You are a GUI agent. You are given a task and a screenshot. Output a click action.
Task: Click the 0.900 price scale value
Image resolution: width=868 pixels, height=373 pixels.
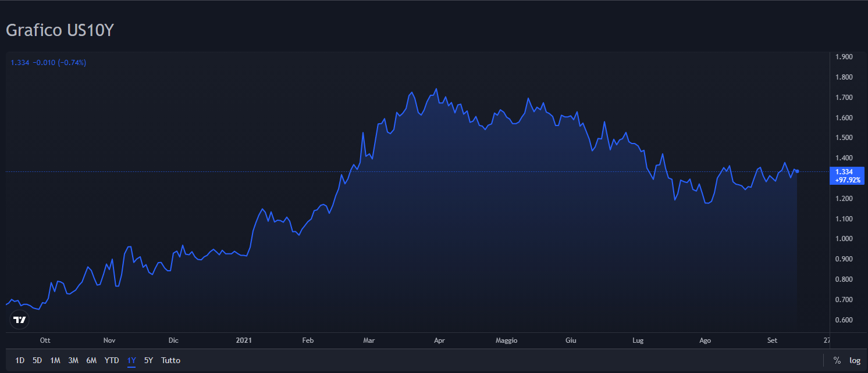click(x=844, y=259)
